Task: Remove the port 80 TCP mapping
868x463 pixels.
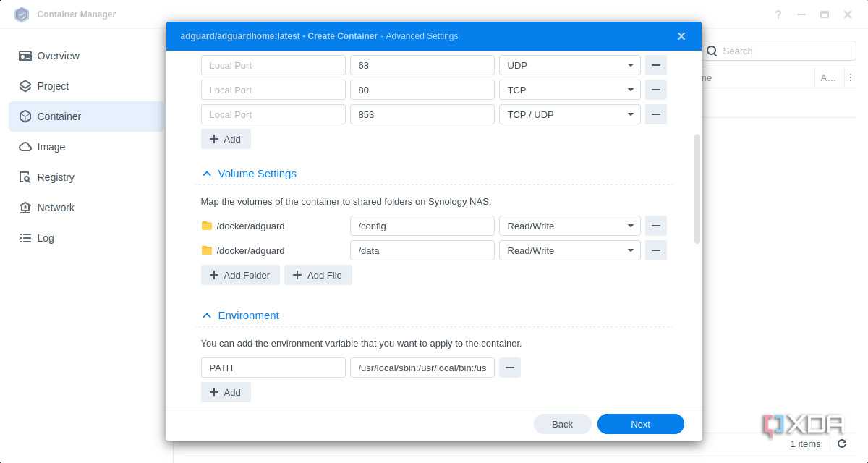Action: tap(655, 90)
